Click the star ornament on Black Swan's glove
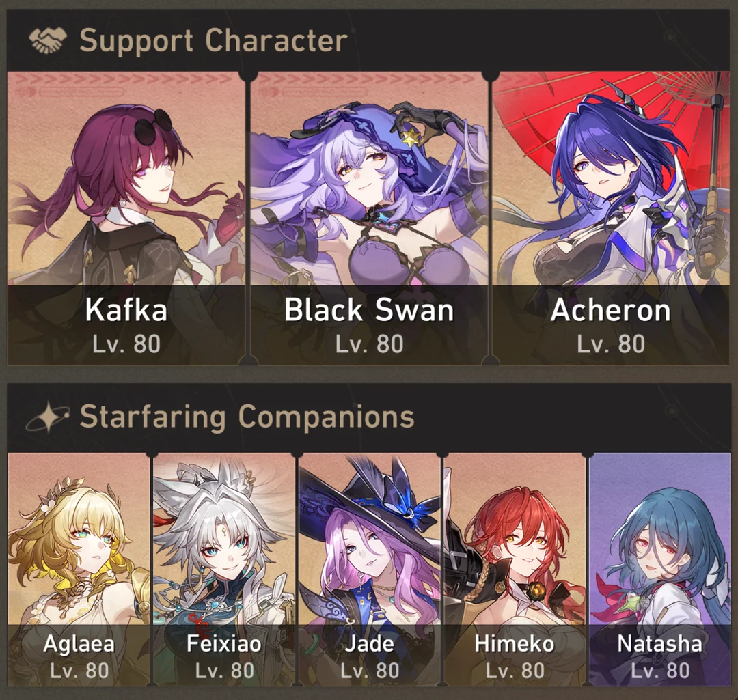Viewport: 738px width, 700px height. click(x=411, y=138)
